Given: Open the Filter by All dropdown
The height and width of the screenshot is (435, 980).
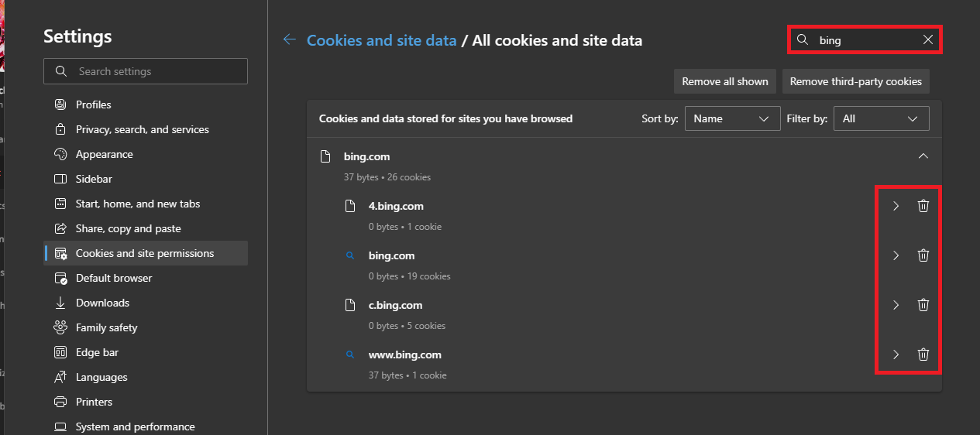Looking at the screenshot, I should pos(881,118).
